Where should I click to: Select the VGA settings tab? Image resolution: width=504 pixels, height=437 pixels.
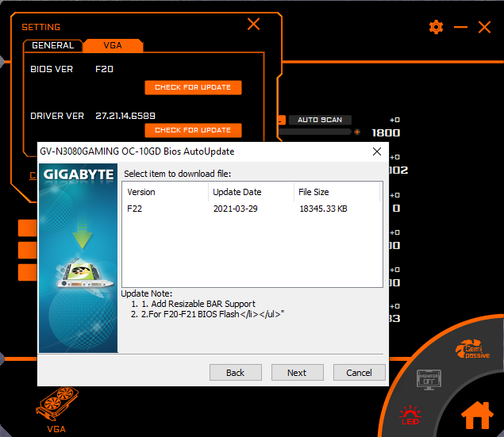tap(113, 45)
